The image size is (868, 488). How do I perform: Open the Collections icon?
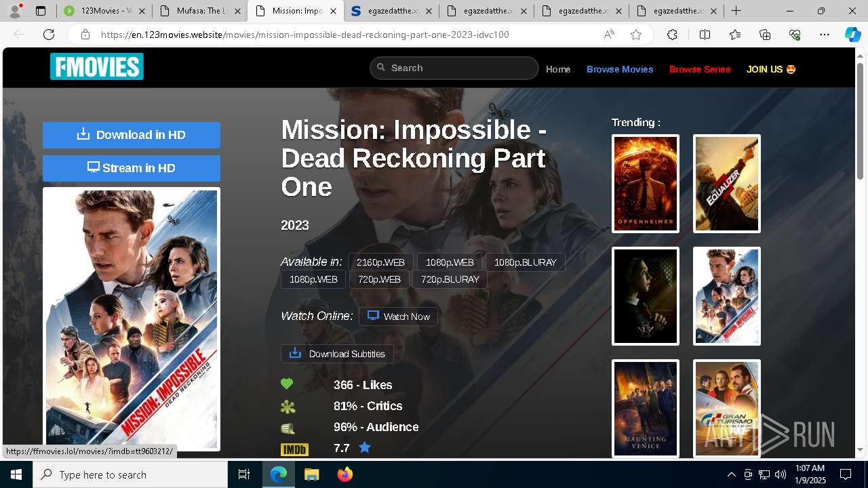pos(765,35)
